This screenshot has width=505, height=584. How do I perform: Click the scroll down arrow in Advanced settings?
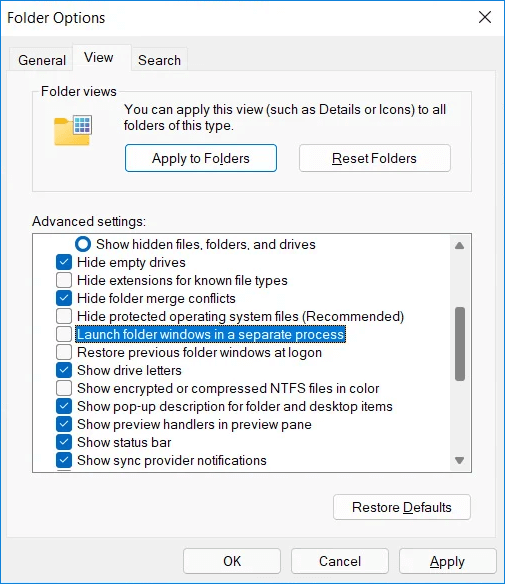point(460,460)
